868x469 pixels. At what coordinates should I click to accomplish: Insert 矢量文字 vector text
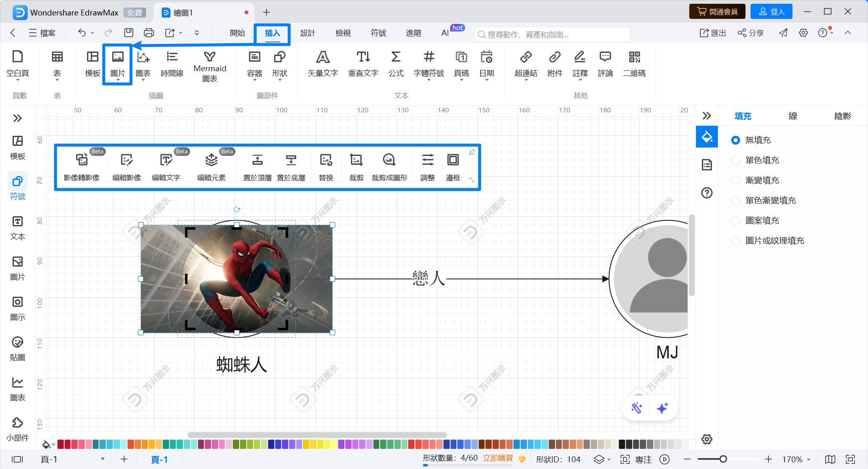[x=323, y=64]
